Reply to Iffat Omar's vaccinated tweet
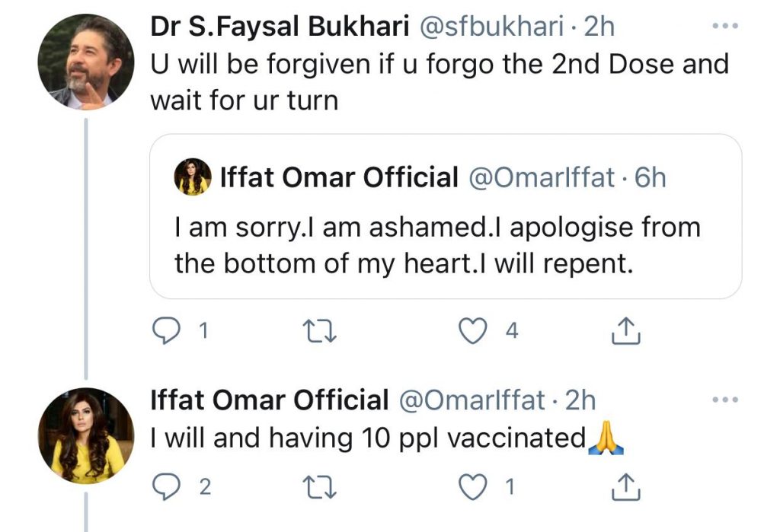The image size is (780, 532). [166, 487]
